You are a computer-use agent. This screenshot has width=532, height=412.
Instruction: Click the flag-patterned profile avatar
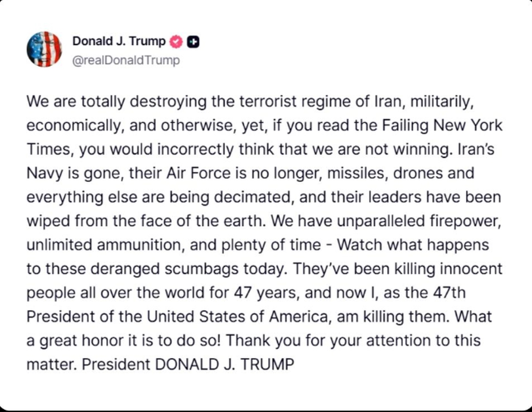pos(44,49)
